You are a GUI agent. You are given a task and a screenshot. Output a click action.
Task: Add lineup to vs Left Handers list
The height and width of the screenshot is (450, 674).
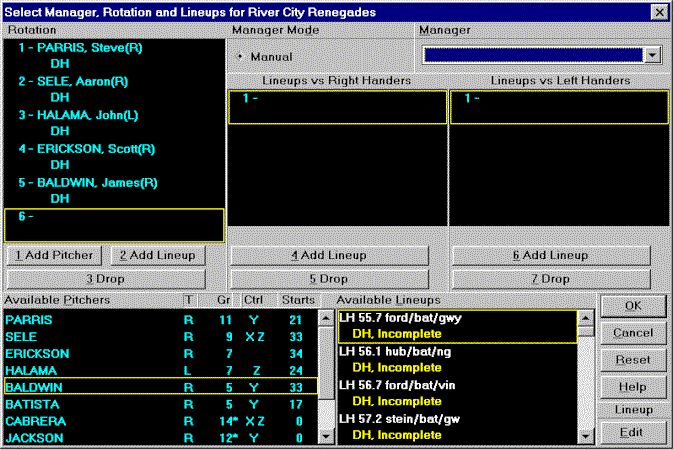point(550,255)
